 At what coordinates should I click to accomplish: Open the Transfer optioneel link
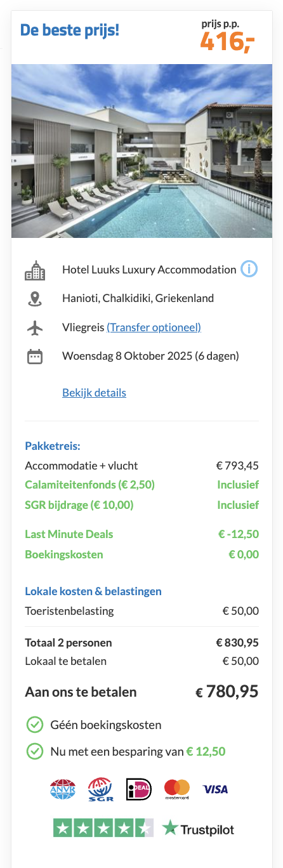click(x=154, y=327)
